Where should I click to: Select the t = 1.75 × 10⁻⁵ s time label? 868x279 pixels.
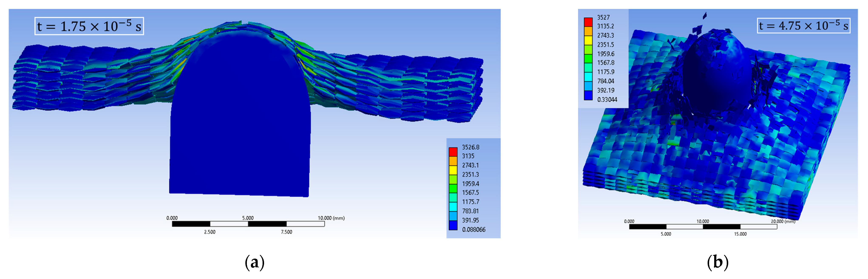click(89, 26)
